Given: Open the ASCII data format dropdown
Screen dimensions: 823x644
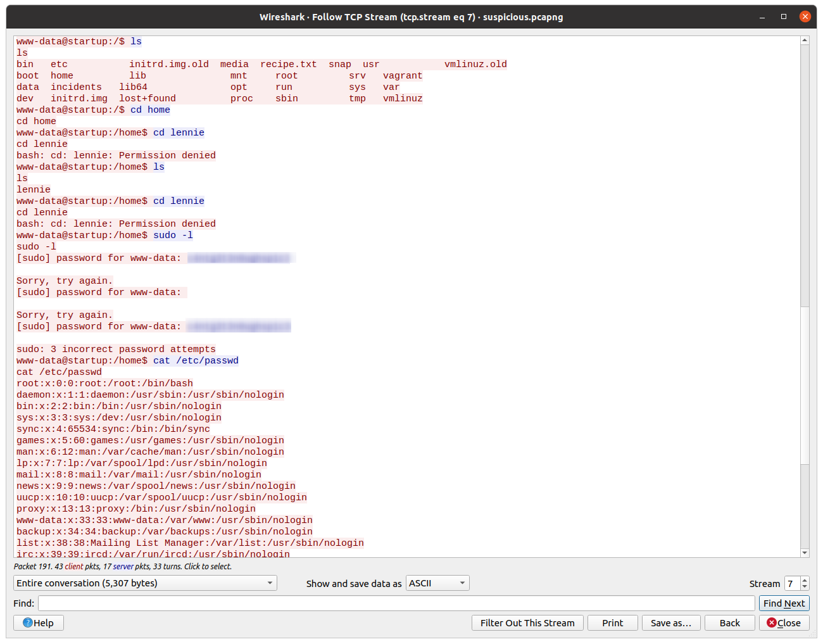Looking at the screenshot, I should (437, 583).
